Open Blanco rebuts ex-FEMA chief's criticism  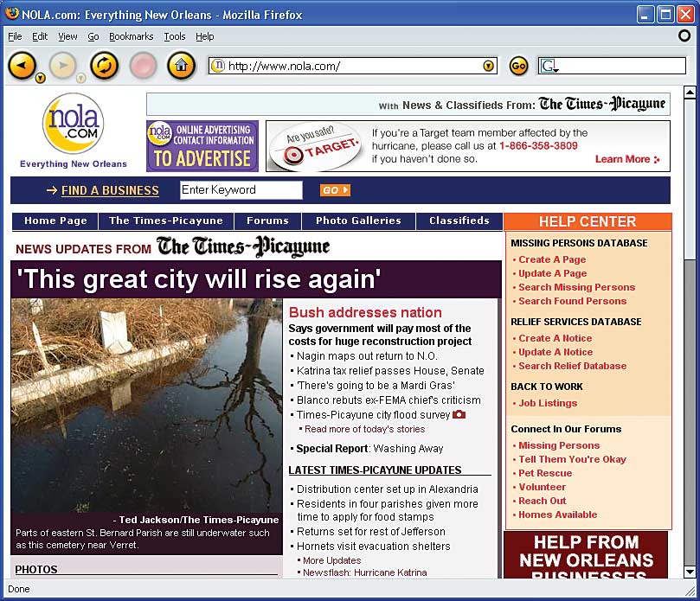(x=389, y=400)
